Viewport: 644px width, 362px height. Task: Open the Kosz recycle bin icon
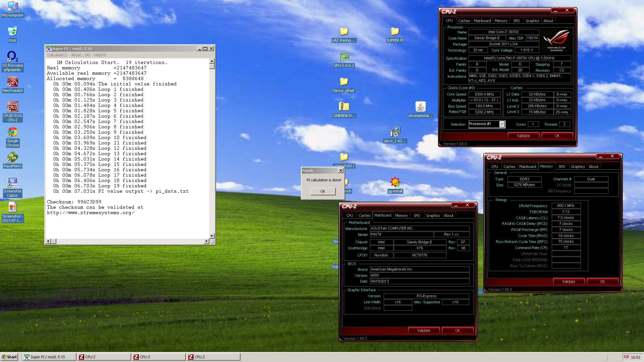click(12, 34)
